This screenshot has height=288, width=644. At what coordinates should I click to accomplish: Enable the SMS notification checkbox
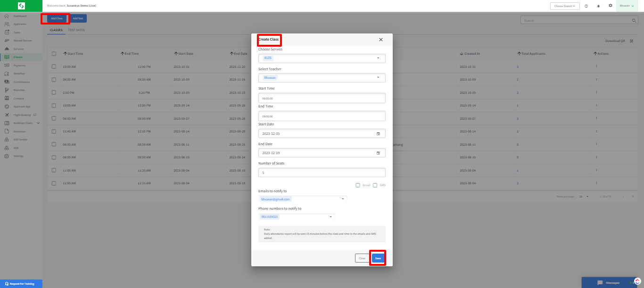375,185
